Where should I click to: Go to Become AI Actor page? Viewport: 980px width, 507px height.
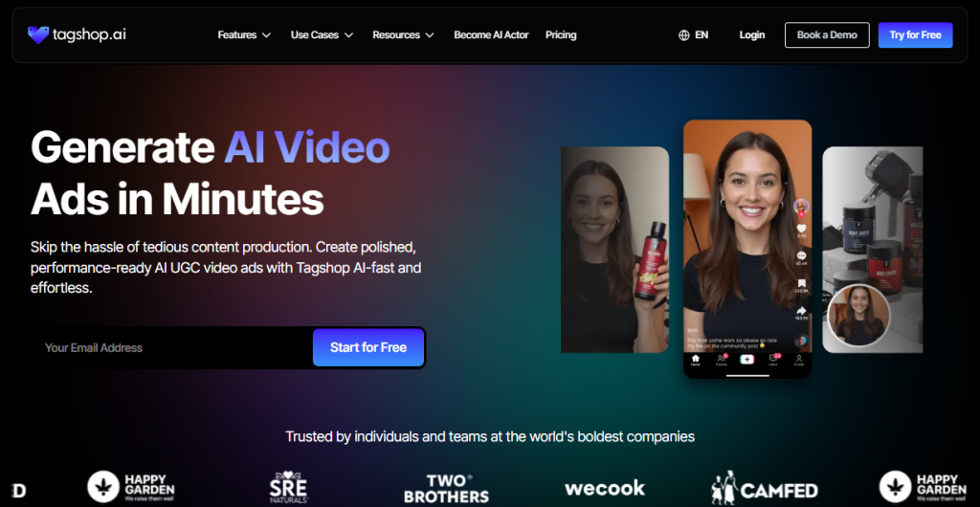[491, 35]
